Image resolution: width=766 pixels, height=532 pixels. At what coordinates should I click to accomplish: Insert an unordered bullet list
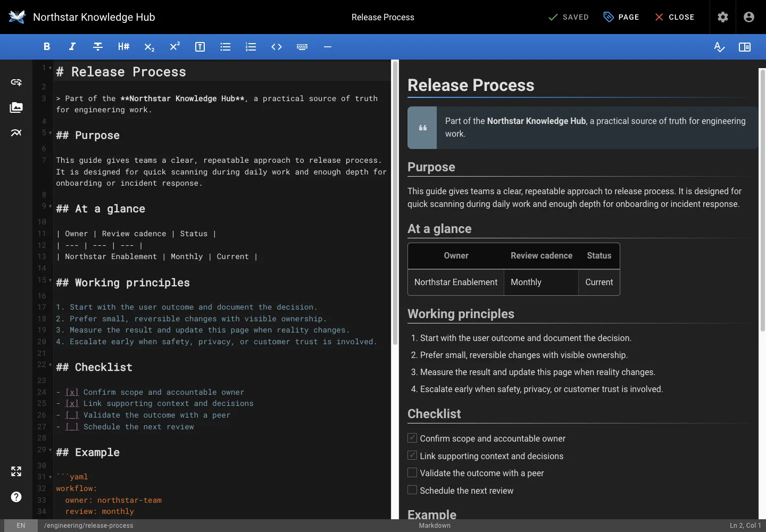pyautogui.click(x=226, y=47)
